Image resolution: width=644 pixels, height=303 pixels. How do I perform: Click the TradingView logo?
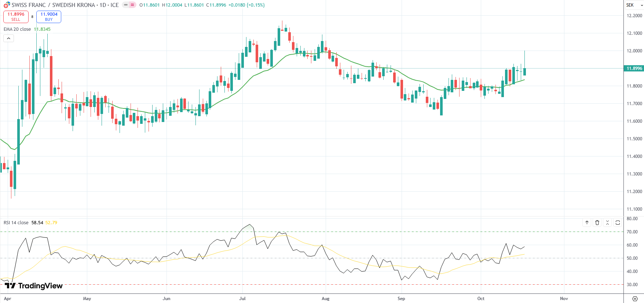pyautogui.click(x=34, y=286)
